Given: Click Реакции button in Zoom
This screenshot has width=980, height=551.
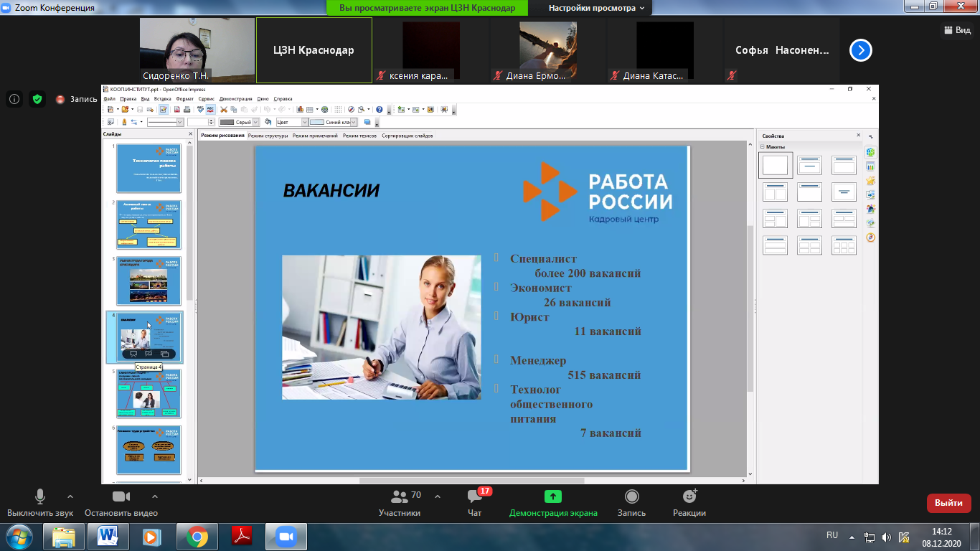Looking at the screenshot, I should (689, 503).
